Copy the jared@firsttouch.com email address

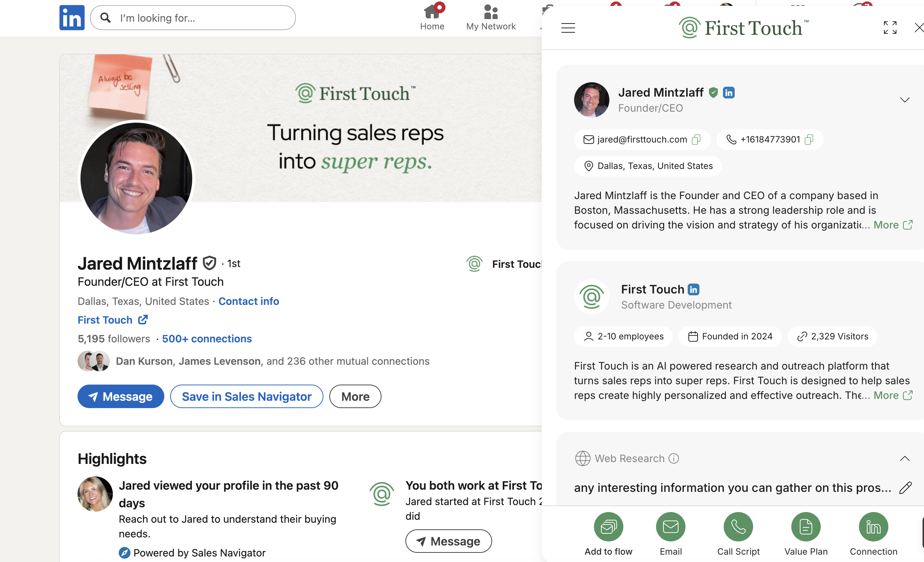pyautogui.click(x=696, y=140)
